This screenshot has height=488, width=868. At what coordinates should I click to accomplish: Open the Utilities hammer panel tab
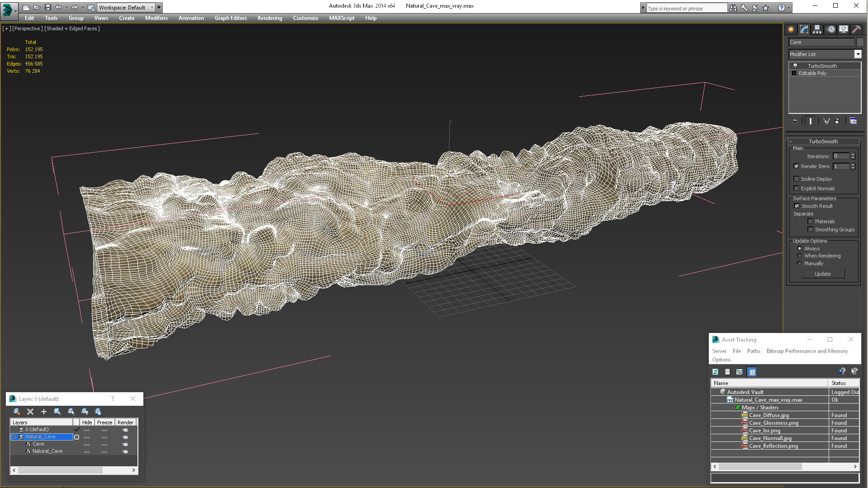coord(856,29)
